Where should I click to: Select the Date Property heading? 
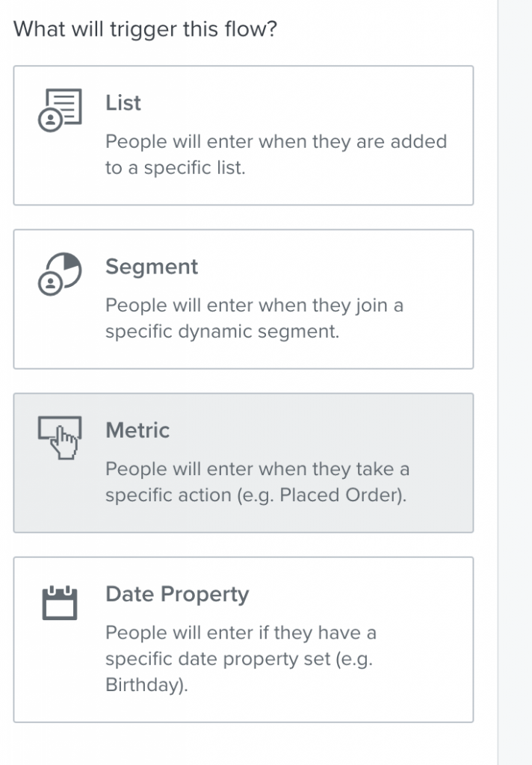(177, 594)
